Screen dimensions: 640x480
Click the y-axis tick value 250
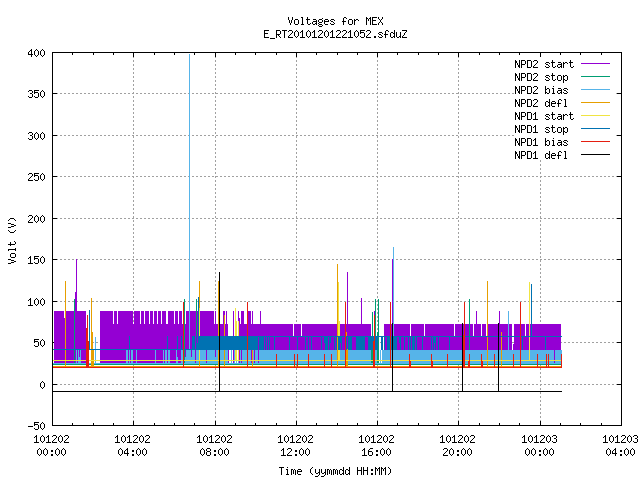coord(36,177)
